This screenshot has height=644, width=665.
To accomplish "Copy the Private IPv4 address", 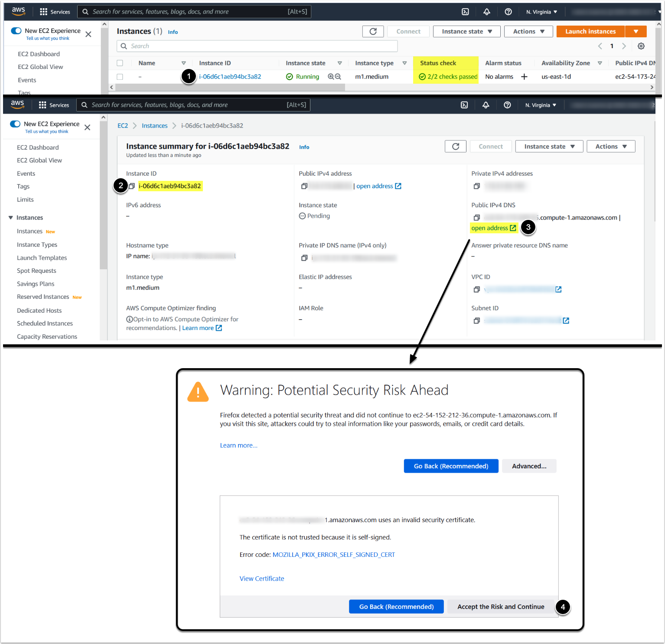I will click(x=477, y=186).
